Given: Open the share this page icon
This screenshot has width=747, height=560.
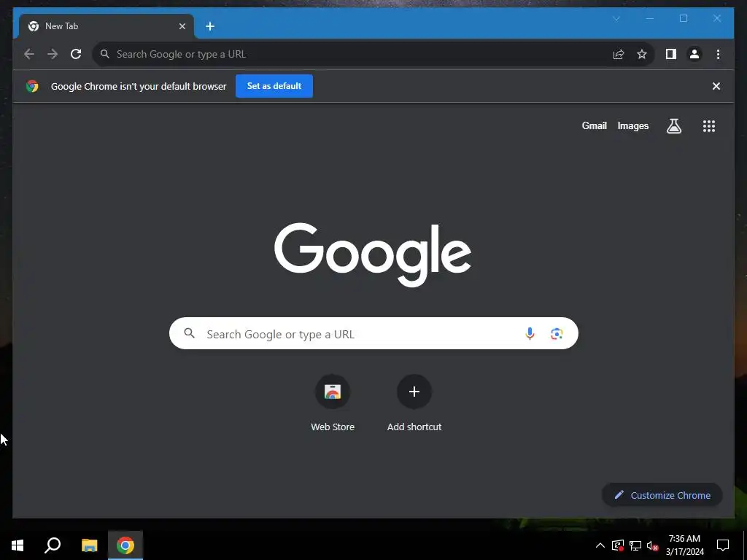Looking at the screenshot, I should (619, 54).
